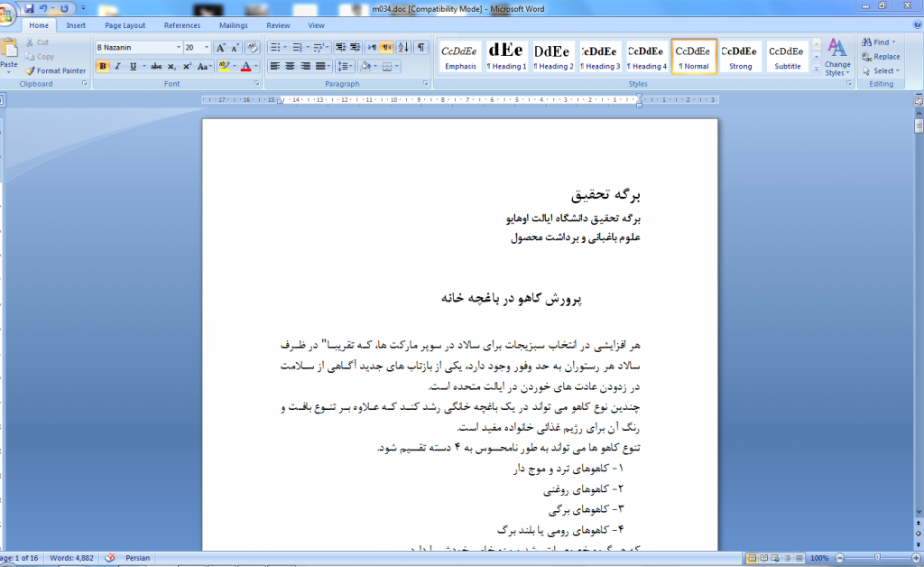Click the Grow Font icon
The width and height of the screenshot is (924, 567).
coord(219,48)
